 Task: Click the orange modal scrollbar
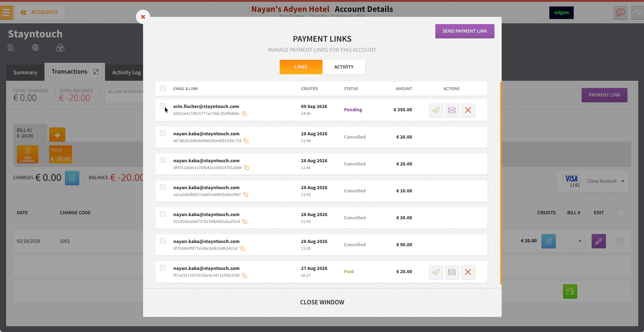click(x=501, y=183)
